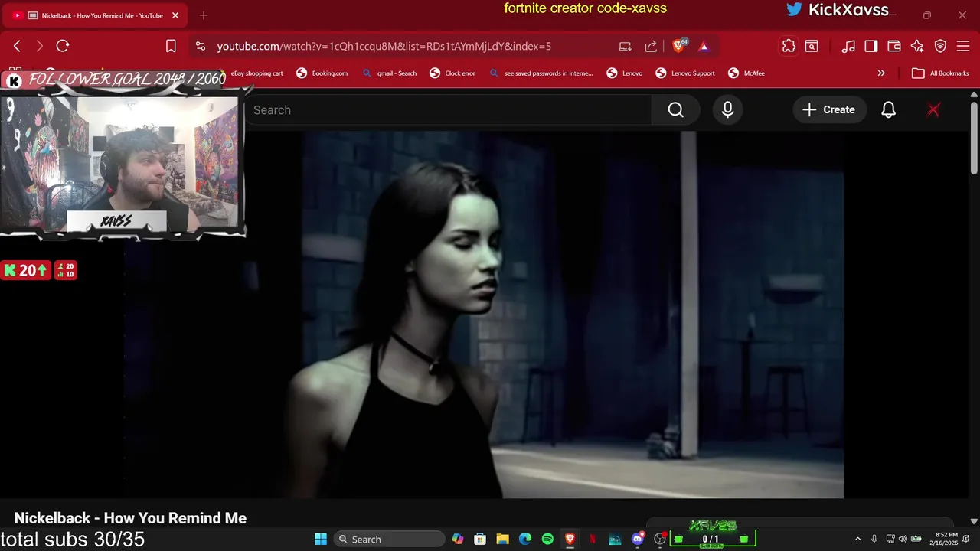Launch Microsoft Edge from taskbar

[x=525, y=539]
